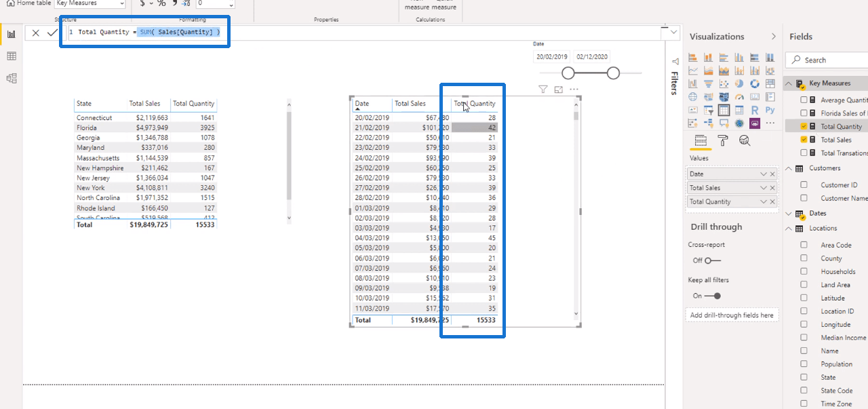Select the slicer visual
The width and height of the screenshot is (868, 409).
(708, 110)
